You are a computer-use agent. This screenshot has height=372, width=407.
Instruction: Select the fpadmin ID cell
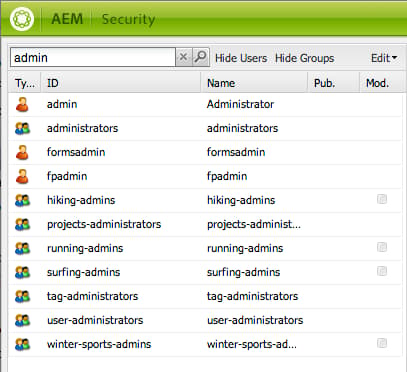[67, 176]
